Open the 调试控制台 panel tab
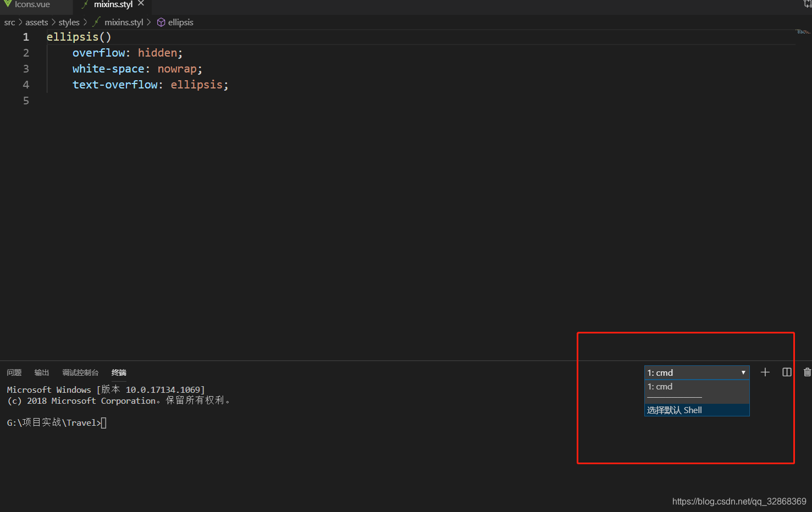 pyautogui.click(x=80, y=372)
